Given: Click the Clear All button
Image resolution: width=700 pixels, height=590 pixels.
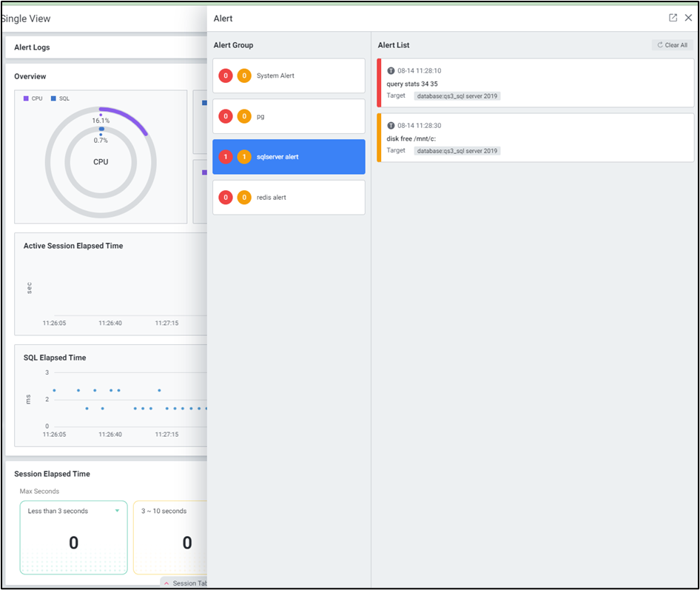Looking at the screenshot, I should [x=672, y=45].
